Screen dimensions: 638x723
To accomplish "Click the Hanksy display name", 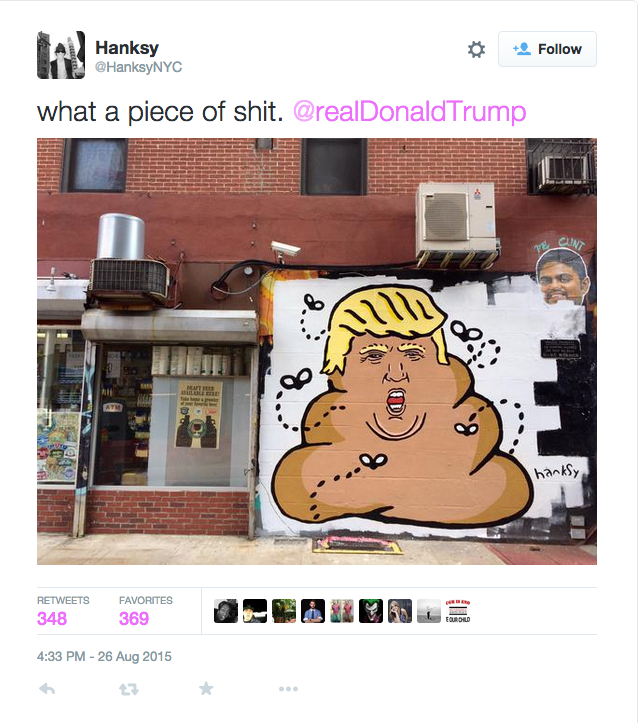I will coord(127,47).
